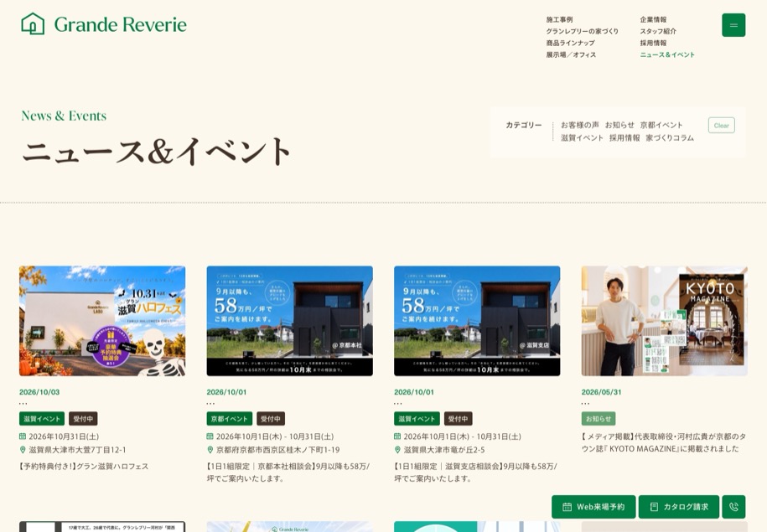Click the calendar icon in Web来場予約
767x532 pixels.
pyautogui.click(x=567, y=507)
